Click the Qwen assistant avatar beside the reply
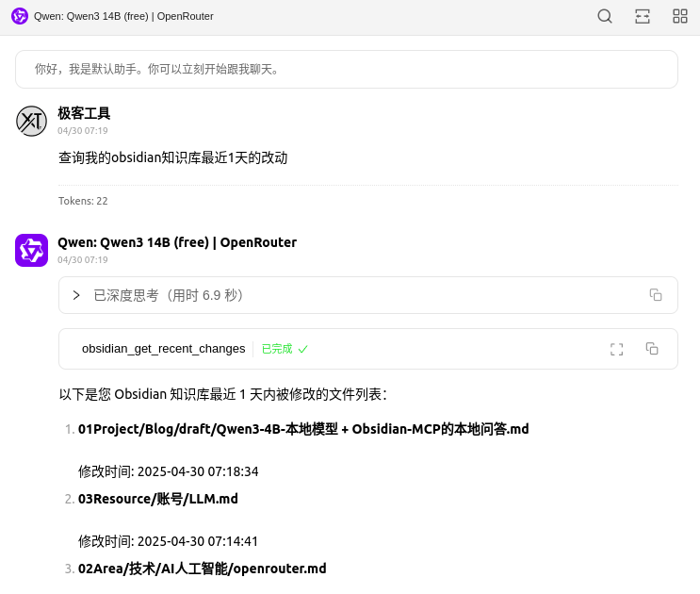Screen dimensions: 700x594 click(x=32, y=251)
